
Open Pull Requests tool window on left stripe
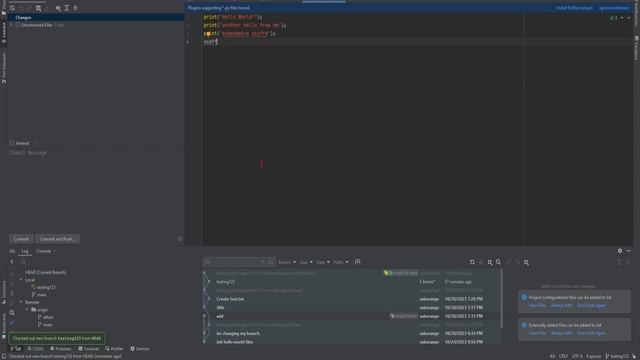(4, 68)
